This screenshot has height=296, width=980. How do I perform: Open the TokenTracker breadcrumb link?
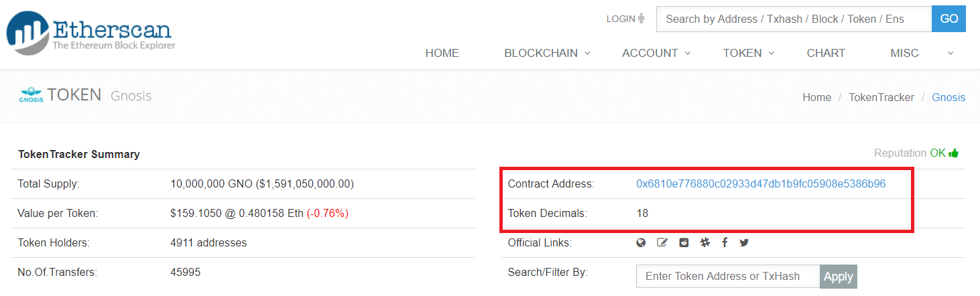point(881,98)
